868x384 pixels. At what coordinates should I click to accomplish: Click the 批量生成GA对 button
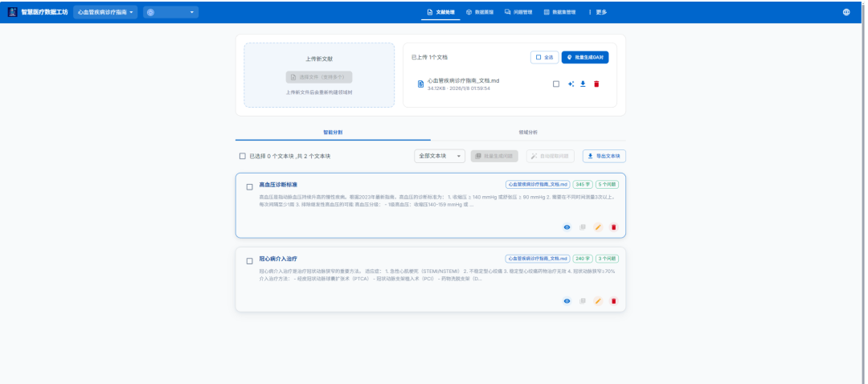[x=585, y=57]
